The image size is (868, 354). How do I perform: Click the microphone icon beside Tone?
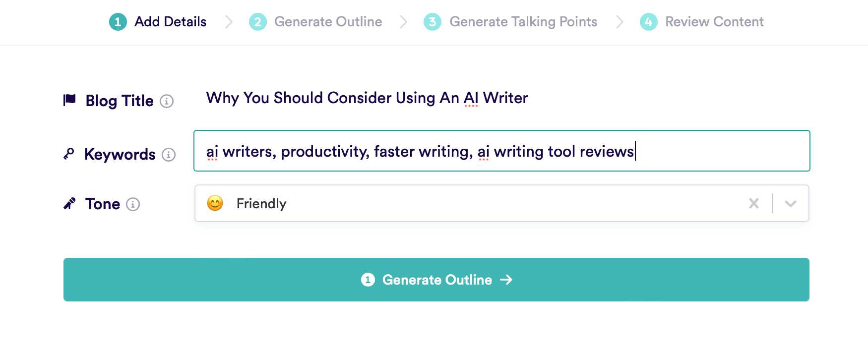point(69,204)
